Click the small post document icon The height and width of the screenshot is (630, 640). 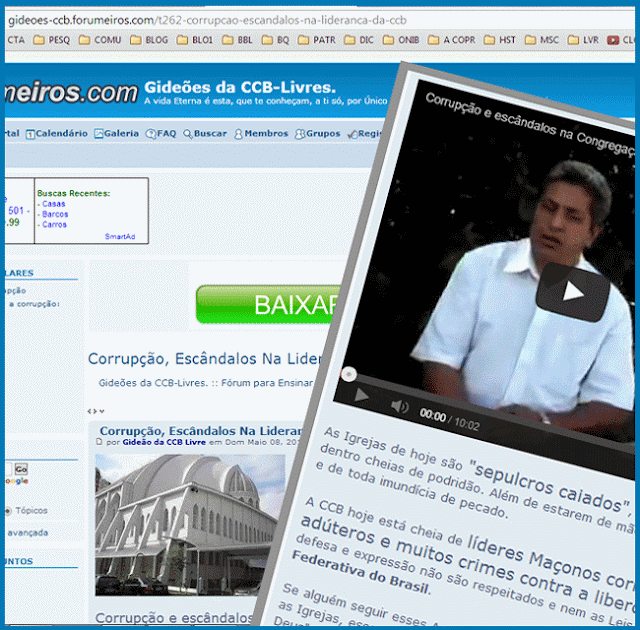[98, 441]
